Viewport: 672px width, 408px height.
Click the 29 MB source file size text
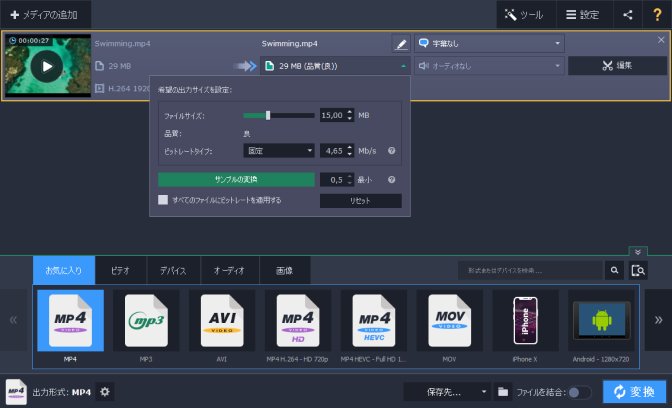coord(120,66)
